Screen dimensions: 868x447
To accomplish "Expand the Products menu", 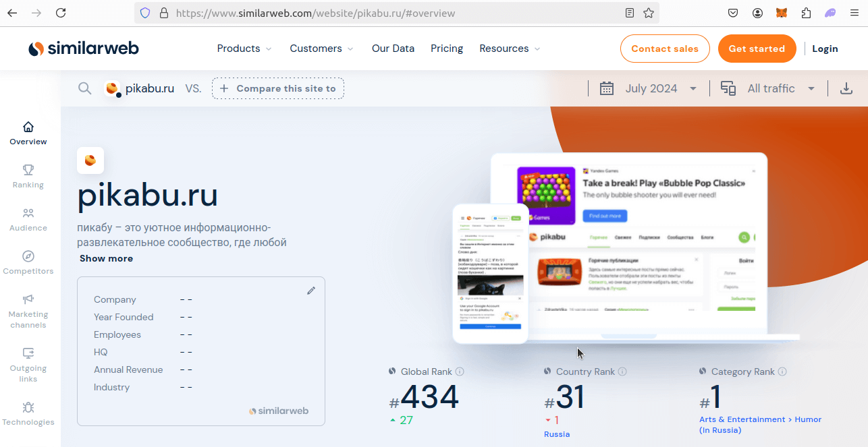I will (x=244, y=49).
